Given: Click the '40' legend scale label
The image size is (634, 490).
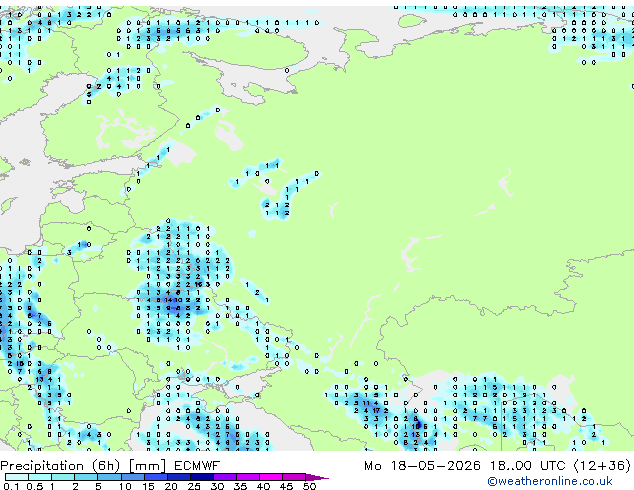Looking at the screenshot, I should pos(263,486).
